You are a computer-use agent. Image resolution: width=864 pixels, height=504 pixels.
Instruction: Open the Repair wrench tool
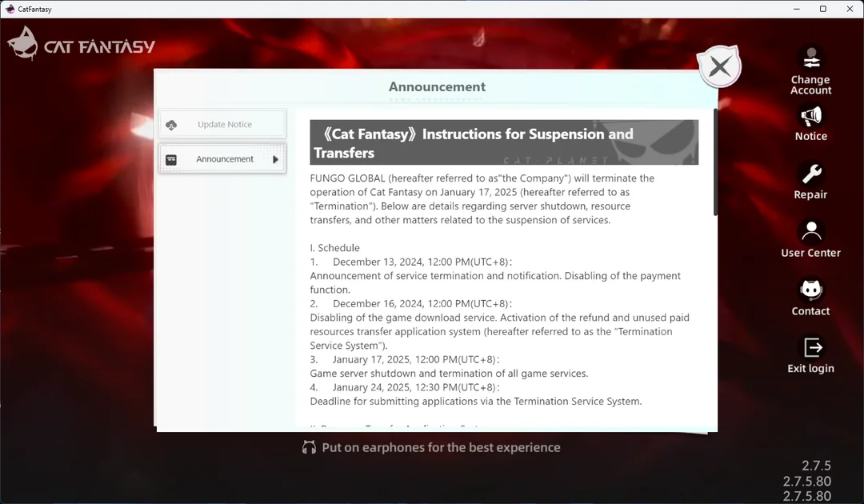[x=810, y=174]
